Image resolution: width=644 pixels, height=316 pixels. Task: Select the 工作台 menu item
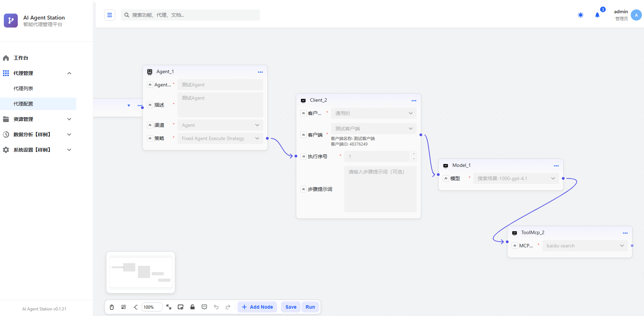click(21, 58)
